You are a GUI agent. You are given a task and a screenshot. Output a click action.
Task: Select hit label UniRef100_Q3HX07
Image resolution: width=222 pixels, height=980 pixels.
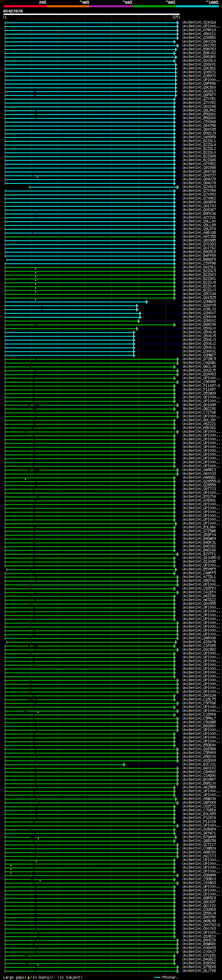(199, 313)
